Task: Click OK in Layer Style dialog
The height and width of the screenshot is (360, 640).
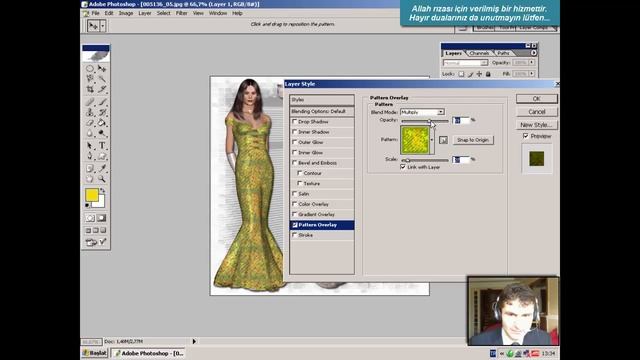Action: (536, 98)
